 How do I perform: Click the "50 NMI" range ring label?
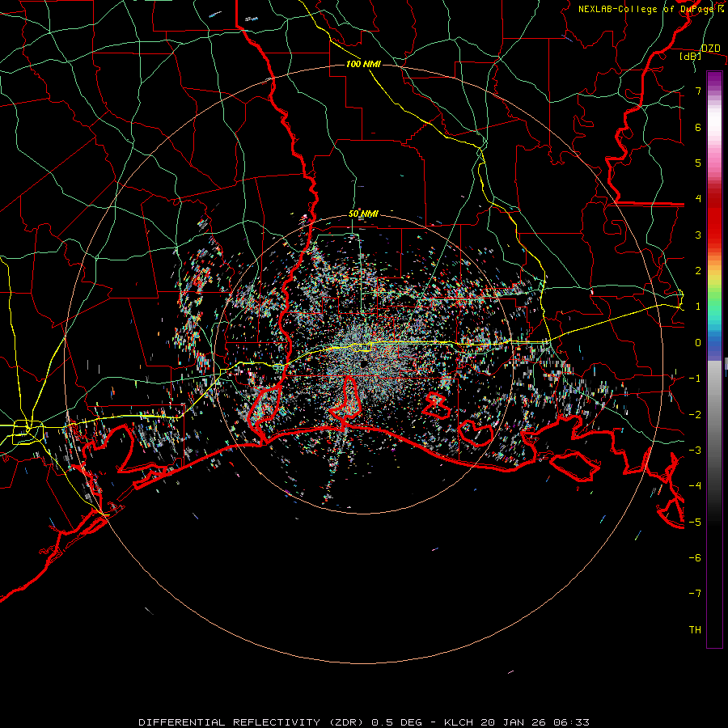[363, 214]
